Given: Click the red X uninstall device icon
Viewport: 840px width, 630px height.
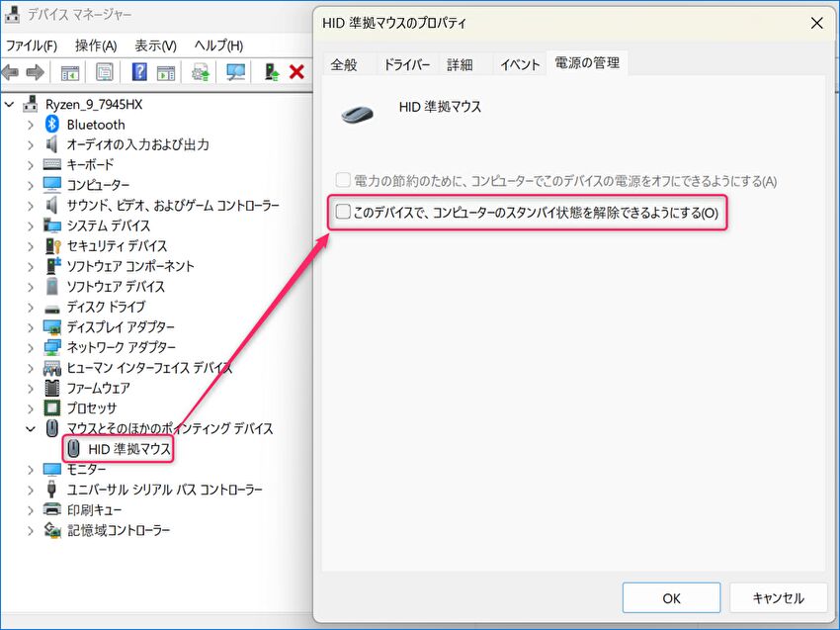Looking at the screenshot, I should pos(295,72).
